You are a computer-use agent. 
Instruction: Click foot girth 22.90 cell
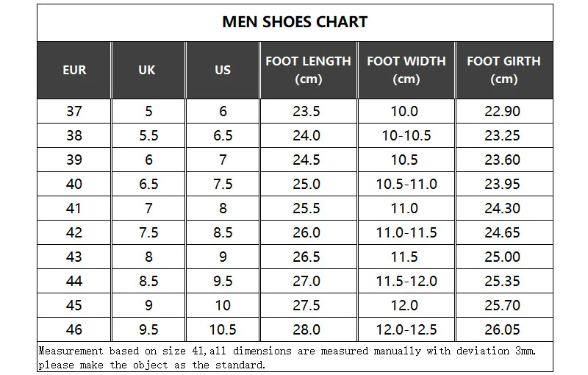click(x=503, y=111)
